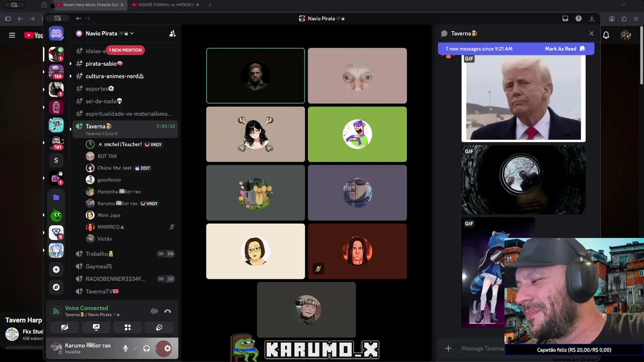Image resolution: width=644 pixels, height=362 pixels.
Task: Open the dark tunnel GIF in chat
Action: point(523,179)
